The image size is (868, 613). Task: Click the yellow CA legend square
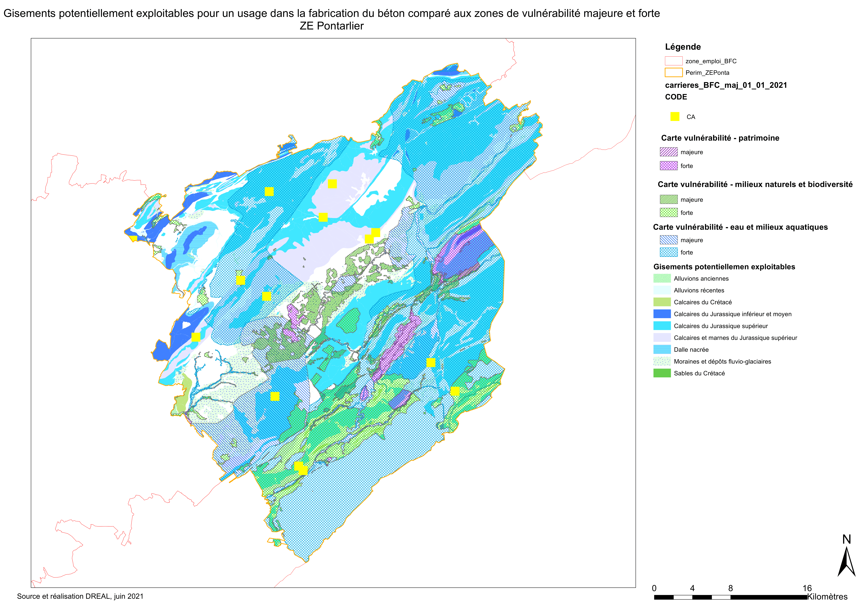(x=675, y=116)
